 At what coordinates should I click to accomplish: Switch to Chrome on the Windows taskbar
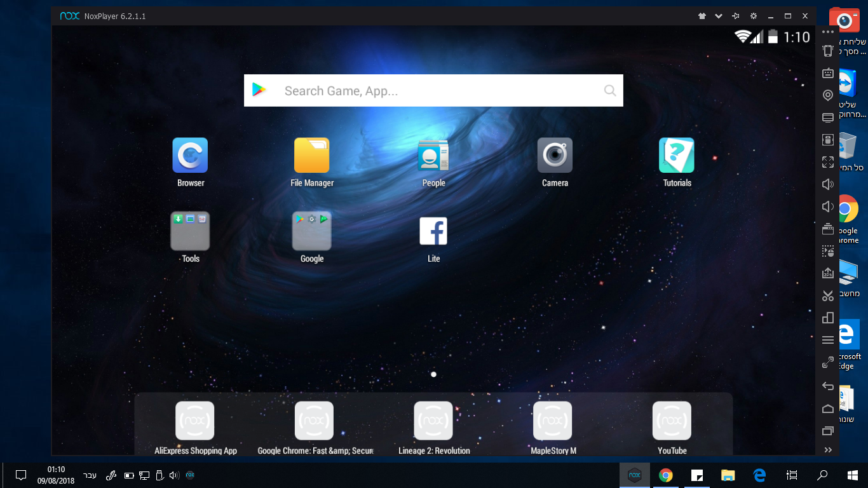665,475
